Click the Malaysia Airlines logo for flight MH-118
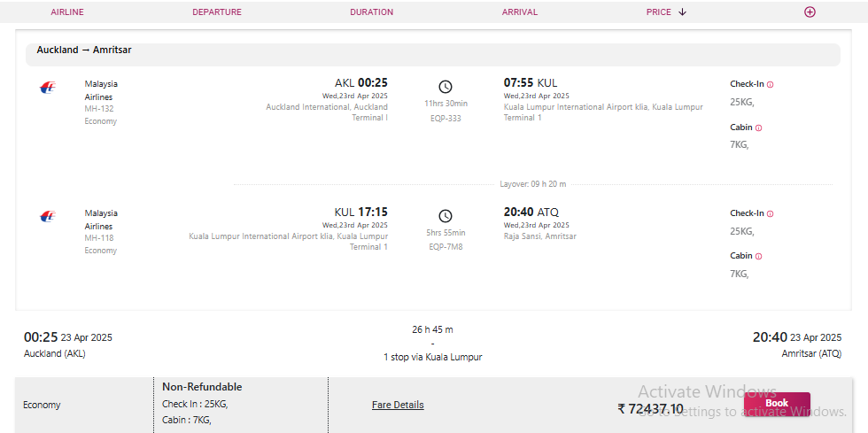Viewport: 868px width, 433px height. [x=48, y=217]
